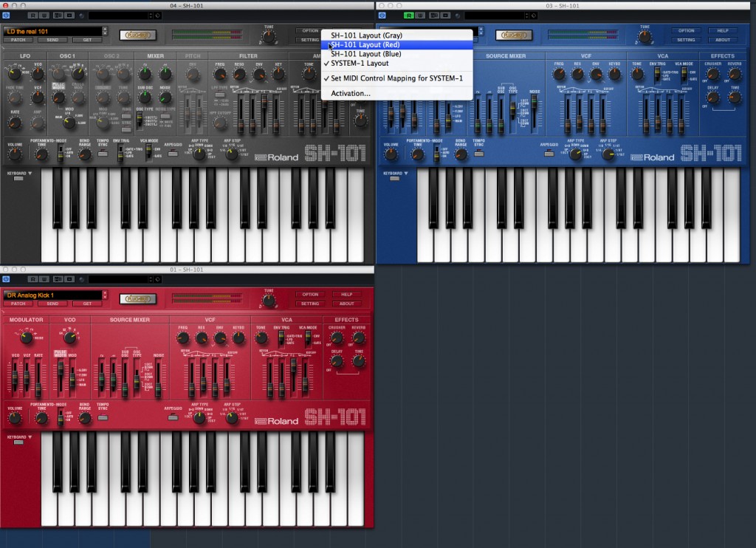Click the GET button on the gray SH-101
This screenshot has height=548, width=756.
pos(89,40)
